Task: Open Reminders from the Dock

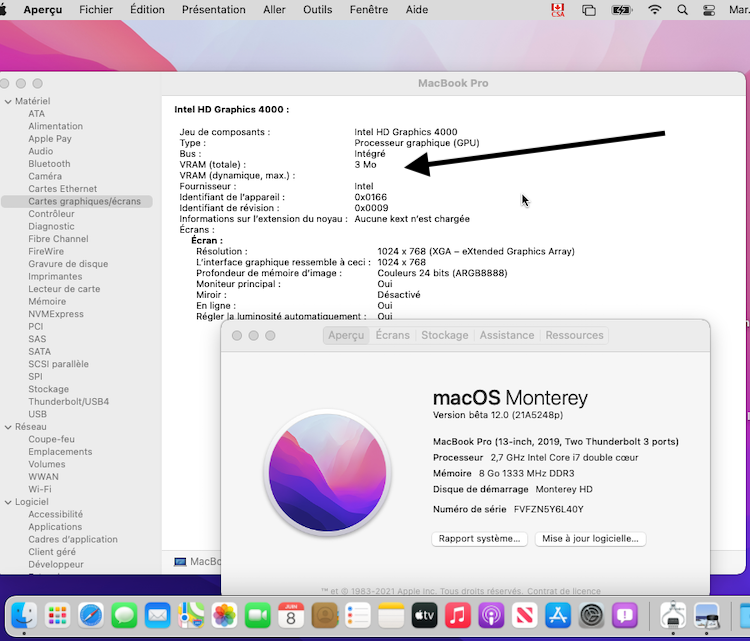Action: coord(358,615)
